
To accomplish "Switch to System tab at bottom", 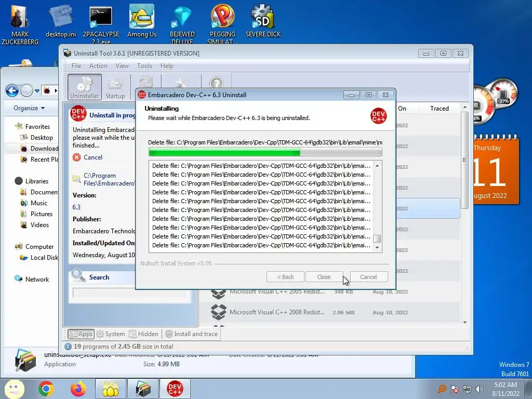I will coord(111,334).
